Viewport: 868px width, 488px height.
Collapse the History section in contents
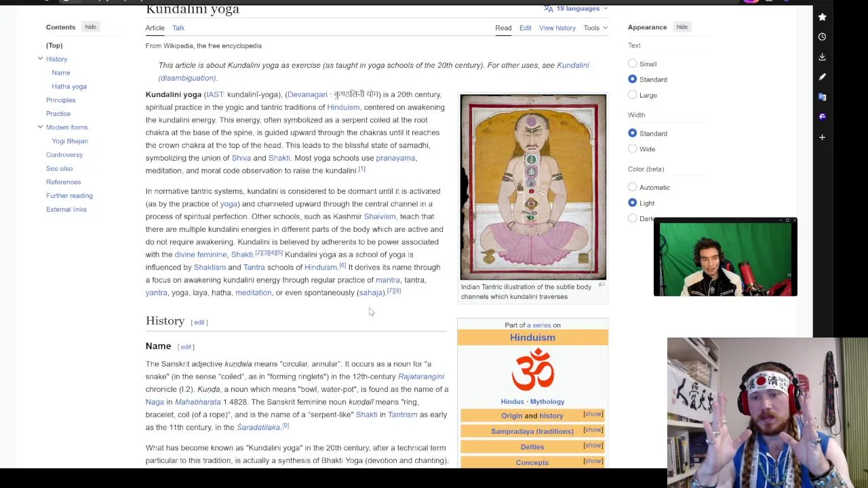pos(40,59)
